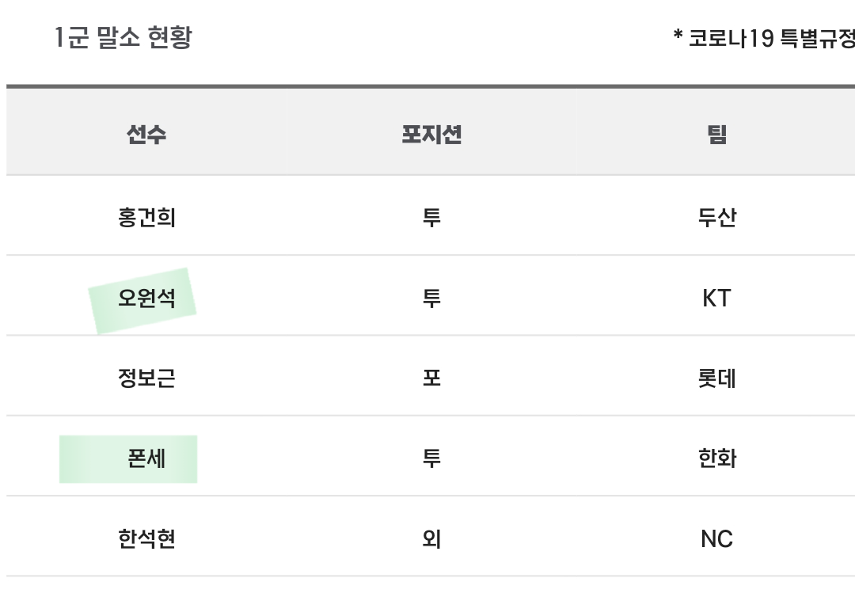Open player 정보근 entry
This screenshot has height=616, width=855.
pos(146,378)
